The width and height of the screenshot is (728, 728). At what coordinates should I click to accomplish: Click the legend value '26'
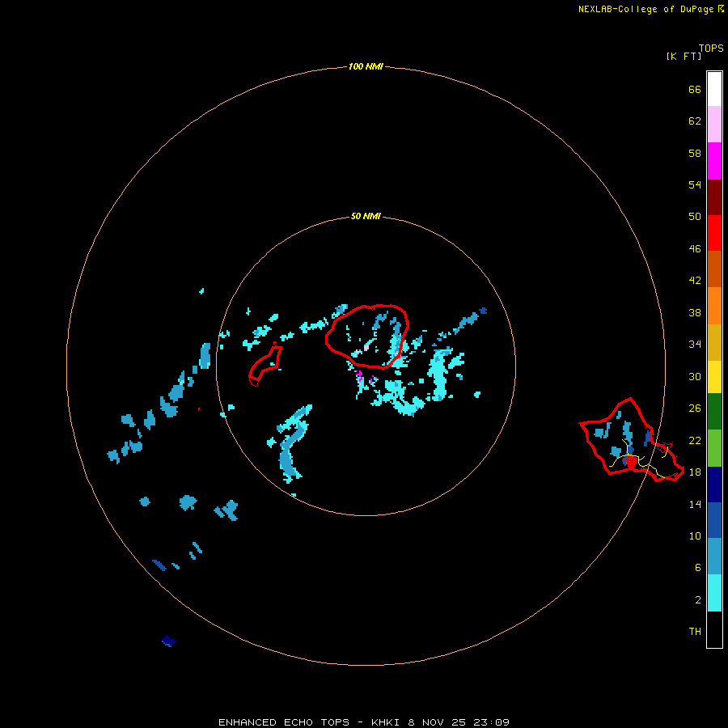click(x=695, y=408)
